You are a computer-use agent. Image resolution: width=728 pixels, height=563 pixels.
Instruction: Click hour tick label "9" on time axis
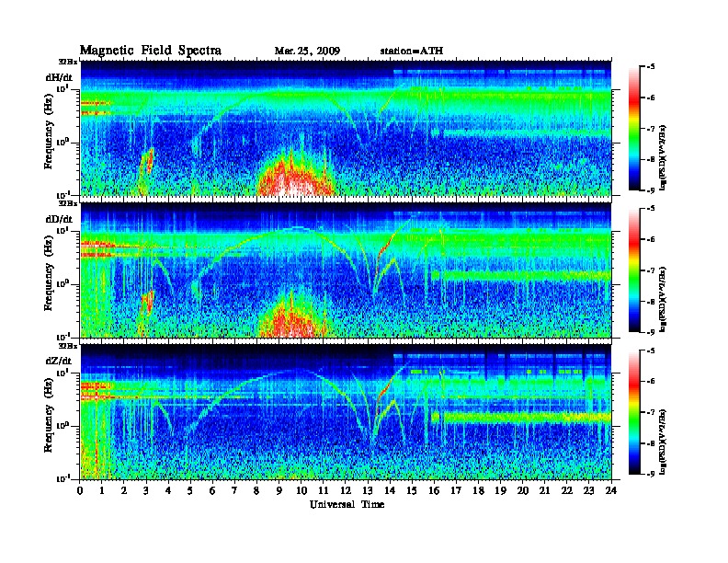[x=279, y=491]
